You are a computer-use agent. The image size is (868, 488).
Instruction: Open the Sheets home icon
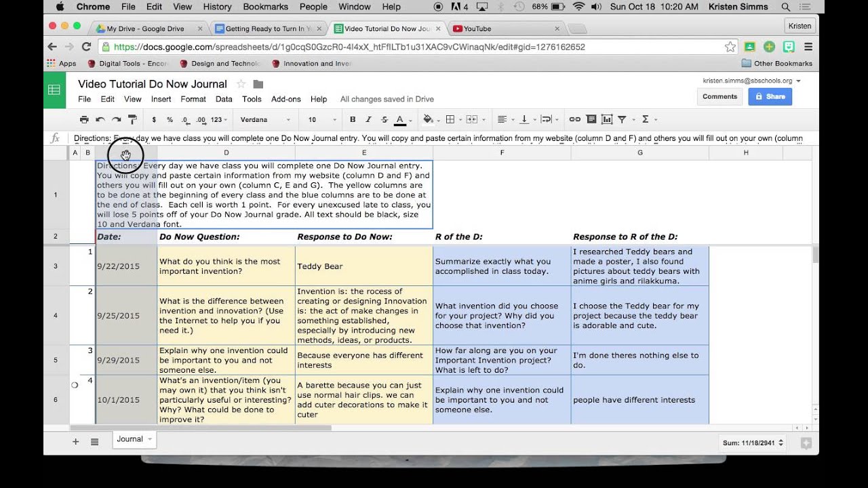click(54, 89)
